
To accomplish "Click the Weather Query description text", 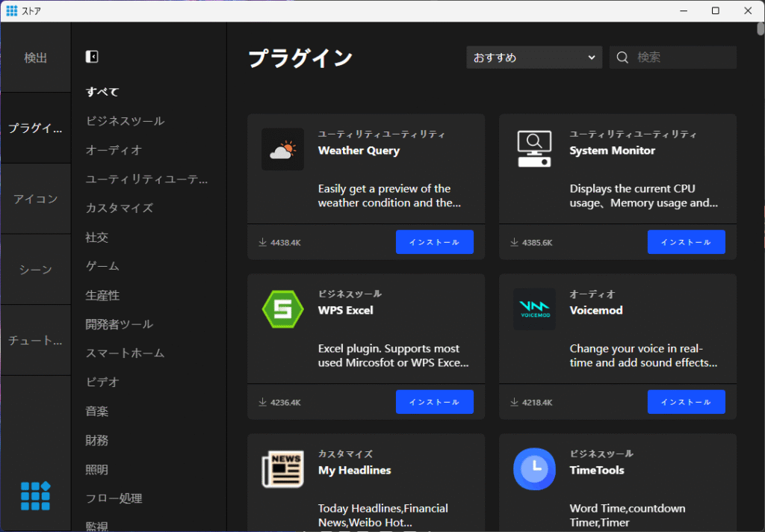I will (389, 196).
